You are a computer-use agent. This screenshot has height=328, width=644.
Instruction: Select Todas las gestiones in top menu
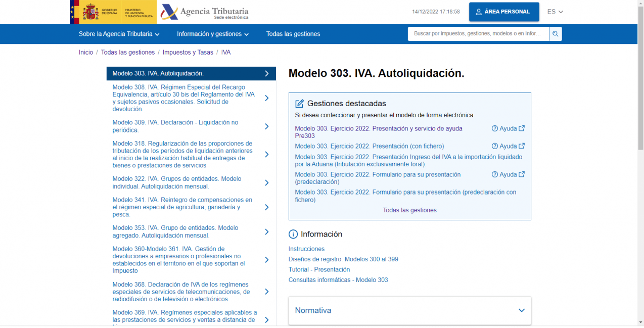(293, 34)
